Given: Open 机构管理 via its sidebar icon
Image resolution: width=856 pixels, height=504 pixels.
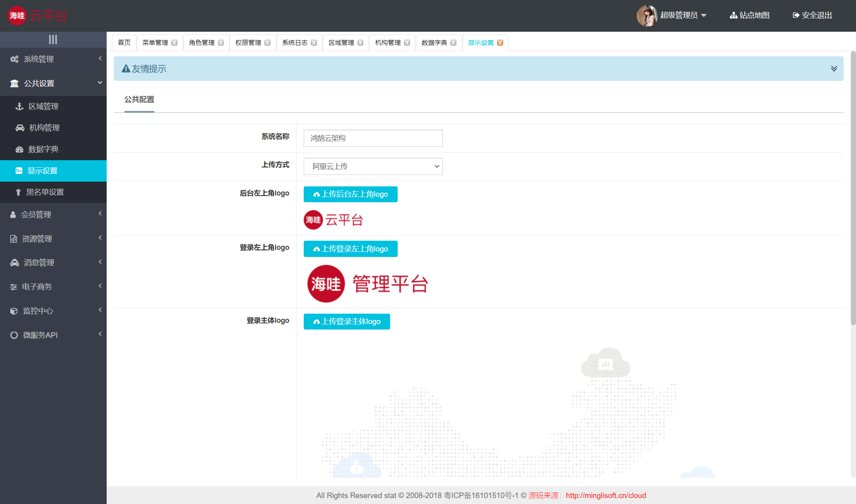Looking at the screenshot, I should coord(19,127).
